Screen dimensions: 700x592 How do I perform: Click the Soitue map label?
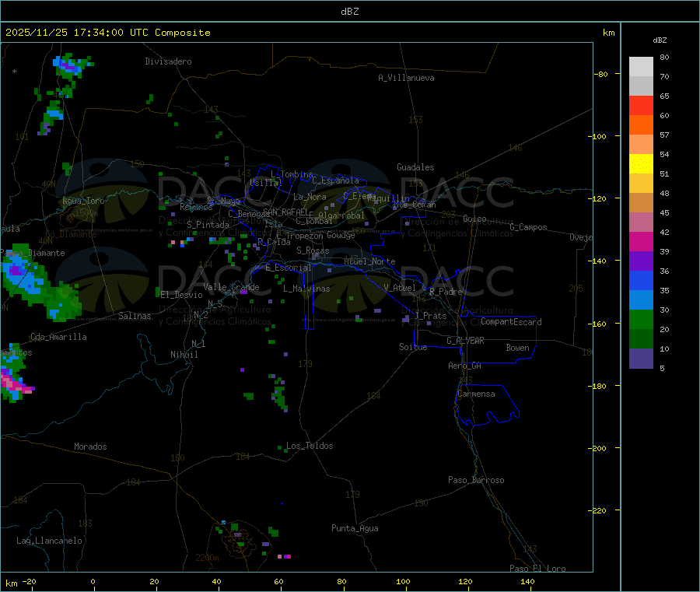click(413, 347)
